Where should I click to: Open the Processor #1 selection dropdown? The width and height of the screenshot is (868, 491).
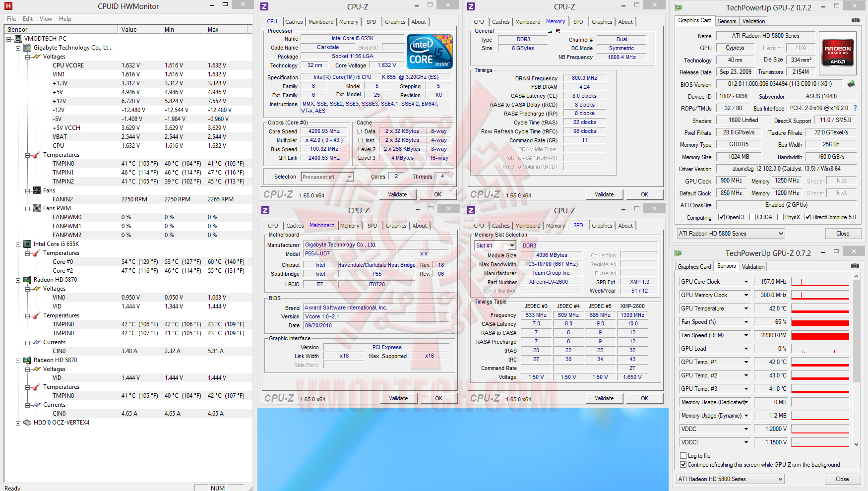[x=350, y=177]
